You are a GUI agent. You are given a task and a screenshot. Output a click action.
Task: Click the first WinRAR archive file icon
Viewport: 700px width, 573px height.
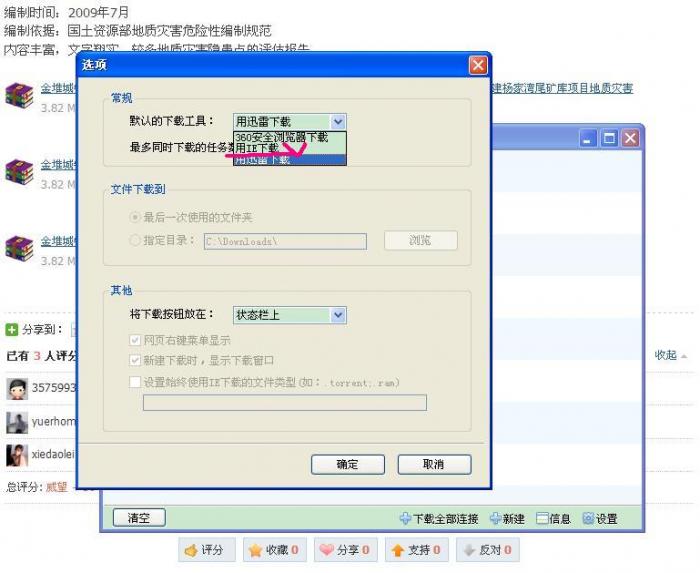point(19,97)
